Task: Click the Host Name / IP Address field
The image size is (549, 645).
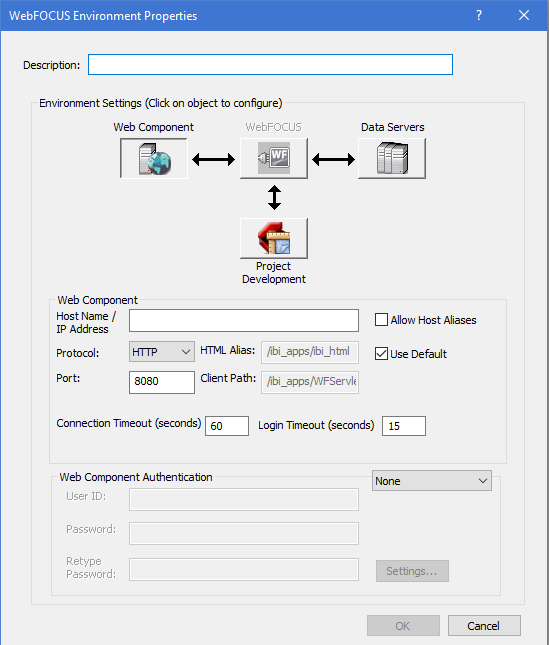Action: (244, 320)
